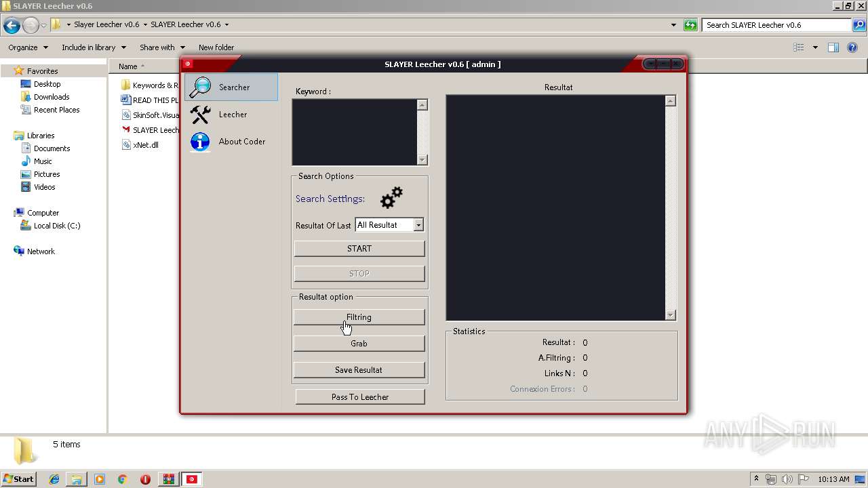Click the volume speaker tray icon
The width and height of the screenshot is (868, 488).
coord(787,479)
